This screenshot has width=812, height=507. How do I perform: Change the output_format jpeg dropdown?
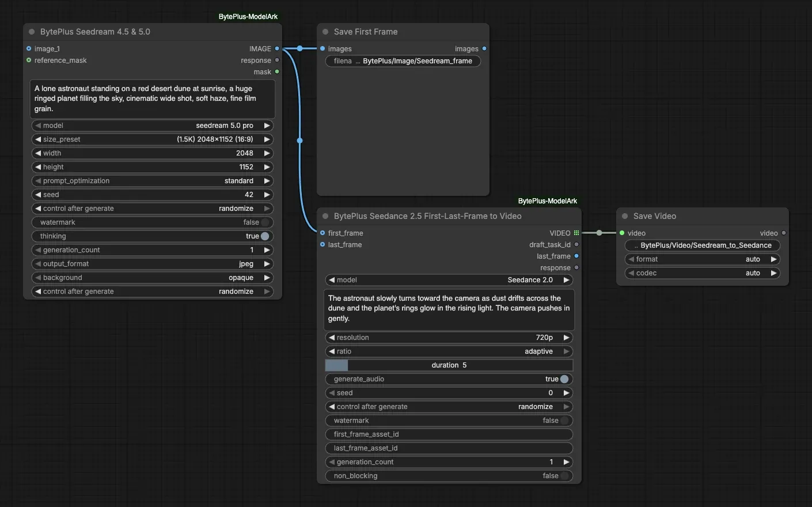(153, 264)
